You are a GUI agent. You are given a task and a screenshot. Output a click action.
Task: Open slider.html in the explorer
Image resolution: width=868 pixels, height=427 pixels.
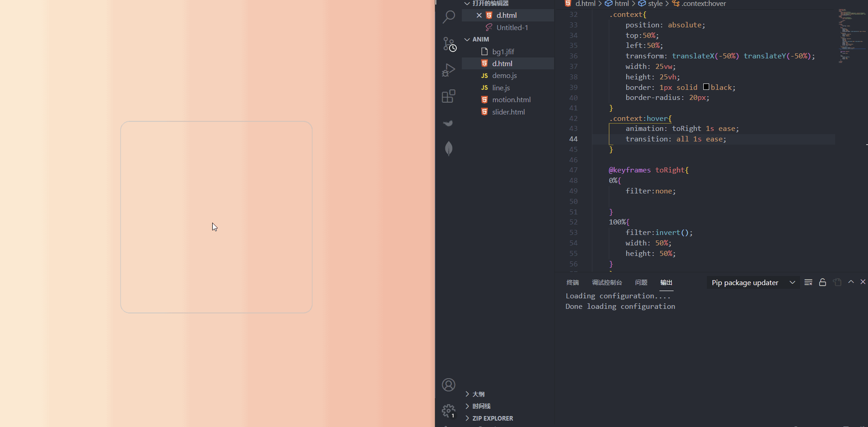coord(508,112)
